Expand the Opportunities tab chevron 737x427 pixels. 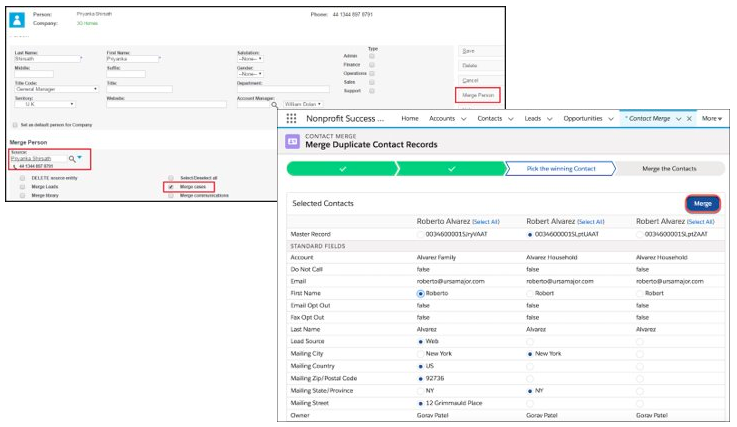[x=611, y=119]
